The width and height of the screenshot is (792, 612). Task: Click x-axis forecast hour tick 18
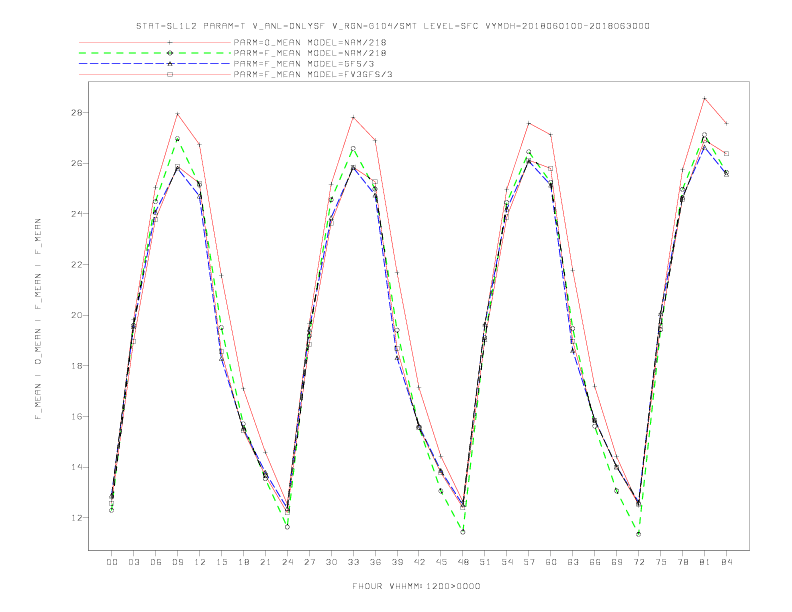(243, 562)
